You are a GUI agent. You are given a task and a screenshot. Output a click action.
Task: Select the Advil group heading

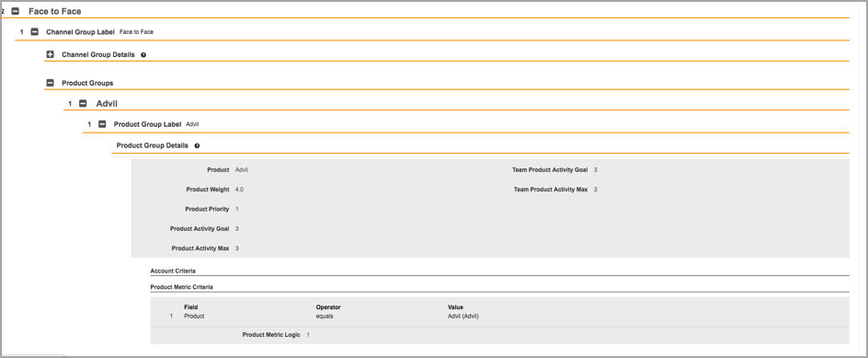pyautogui.click(x=107, y=104)
